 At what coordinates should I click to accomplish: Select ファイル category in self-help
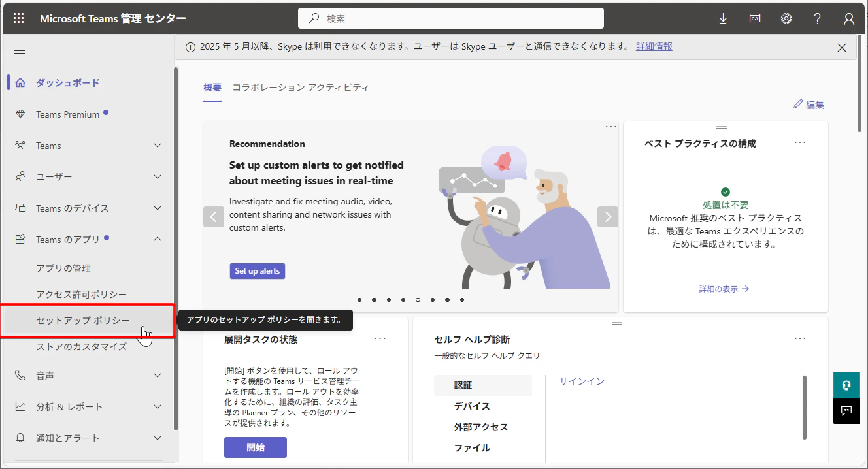click(x=472, y=448)
